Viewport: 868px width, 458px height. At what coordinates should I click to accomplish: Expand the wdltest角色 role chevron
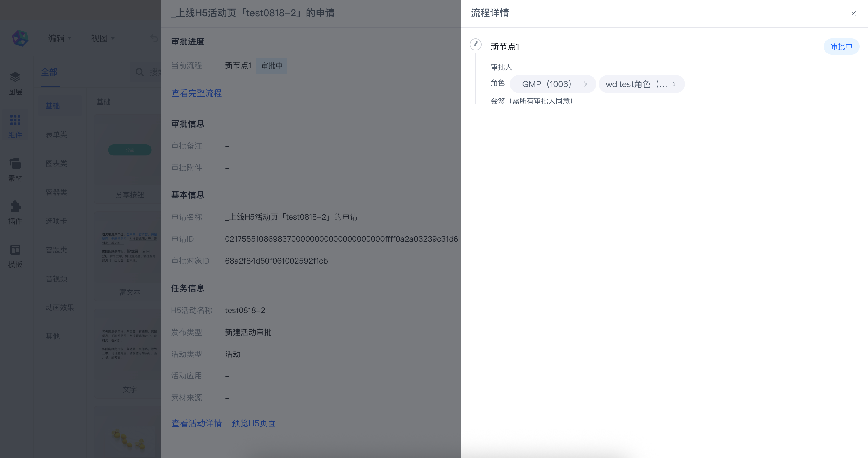[674, 84]
